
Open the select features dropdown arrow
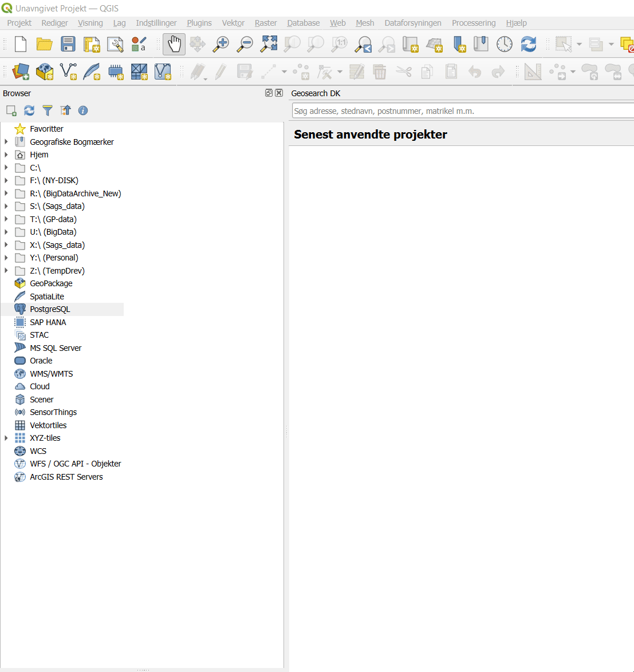click(579, 44)
